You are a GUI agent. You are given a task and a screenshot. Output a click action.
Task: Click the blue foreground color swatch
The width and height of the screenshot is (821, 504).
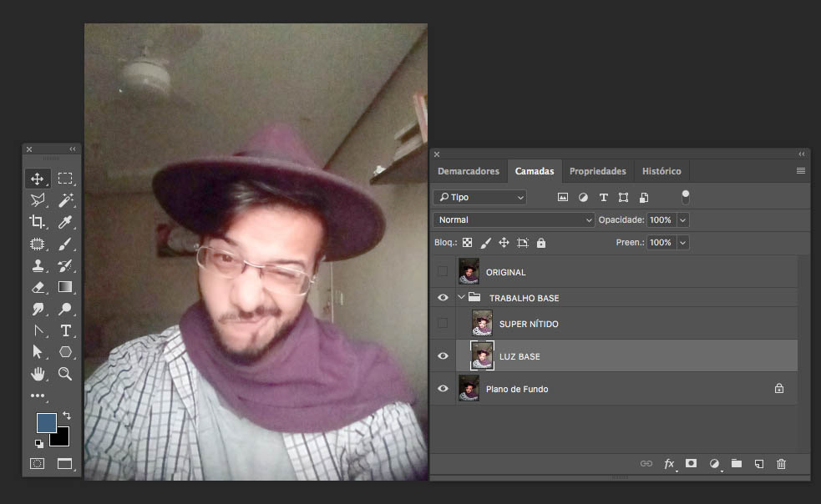(x=46, y=422)
